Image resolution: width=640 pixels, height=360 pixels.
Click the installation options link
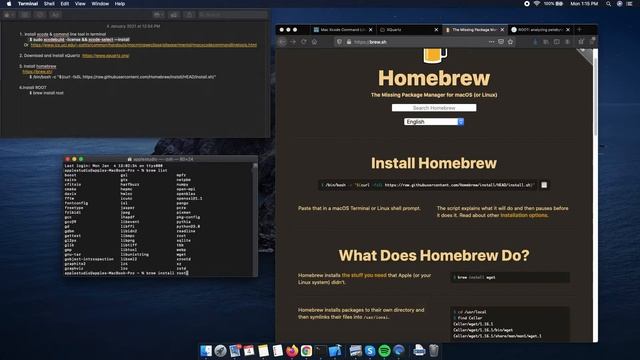[524, 215]
